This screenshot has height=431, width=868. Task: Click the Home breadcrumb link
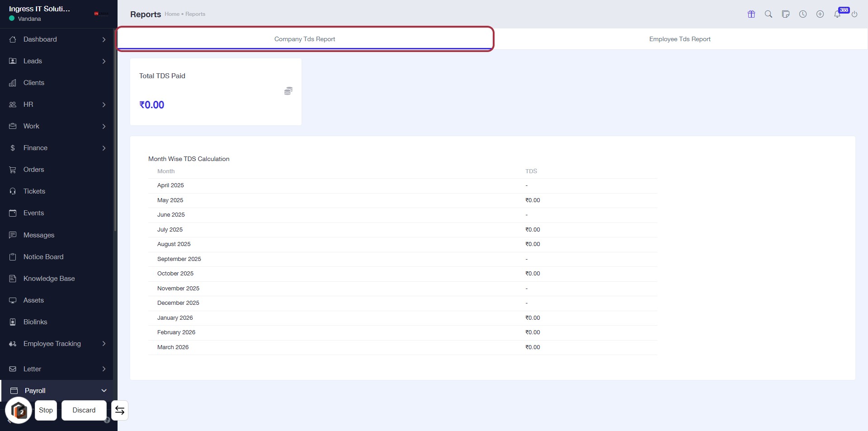[x=172, y=14]
